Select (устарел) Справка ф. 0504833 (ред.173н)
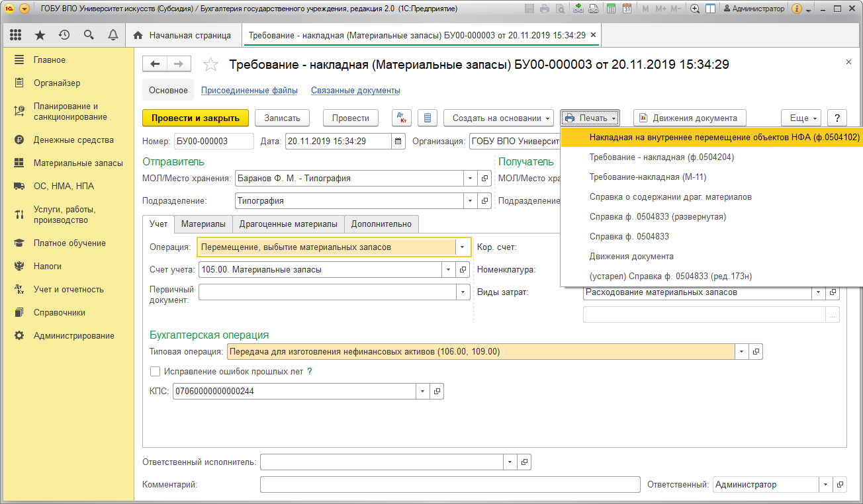The width and height of the screenshot is (863, 504). tap(712, 276)
